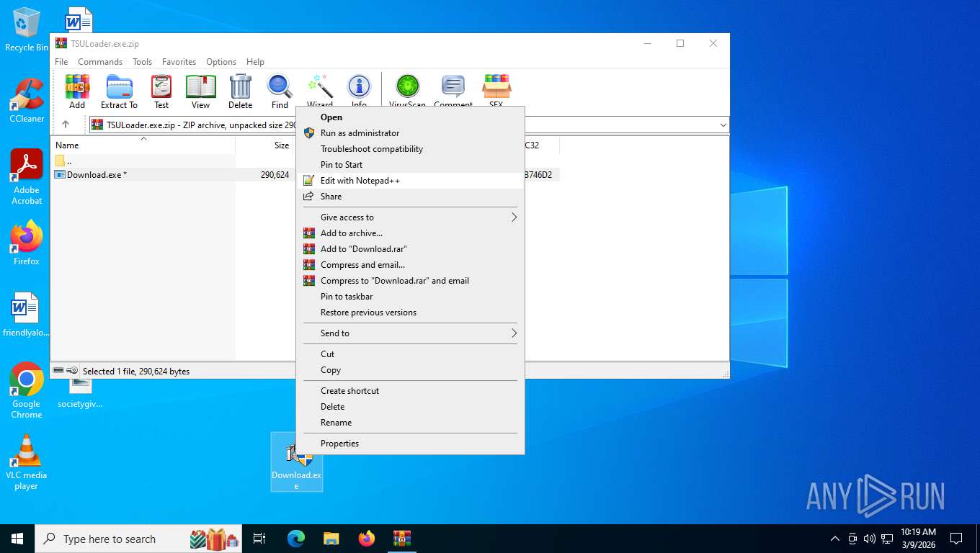Choose Copy in the context menu
Screen dimensions: 980x553
410,370
